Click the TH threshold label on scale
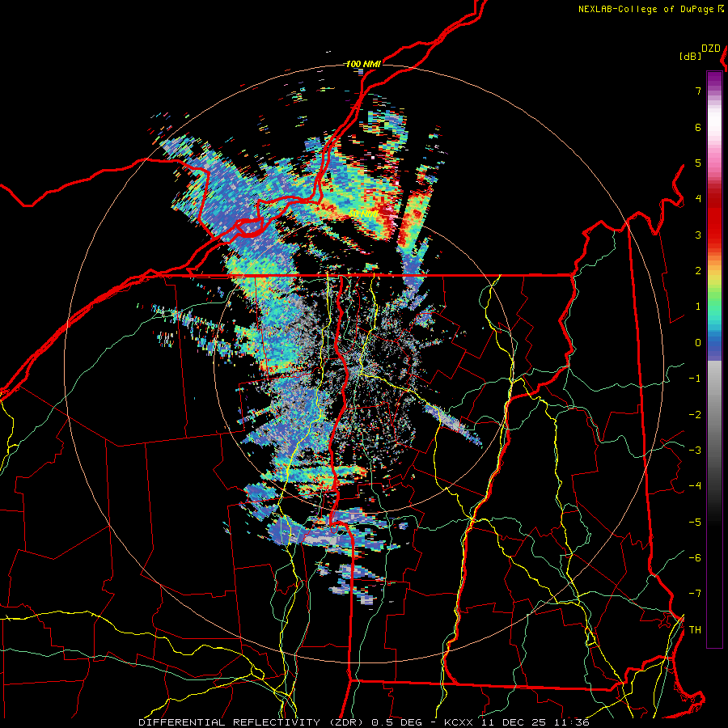728x728 pixels. tap(695, 630)
